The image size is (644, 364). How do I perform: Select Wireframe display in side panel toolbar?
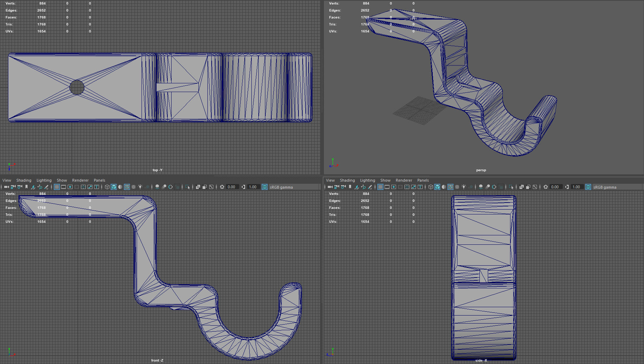(x=431, y=187)
